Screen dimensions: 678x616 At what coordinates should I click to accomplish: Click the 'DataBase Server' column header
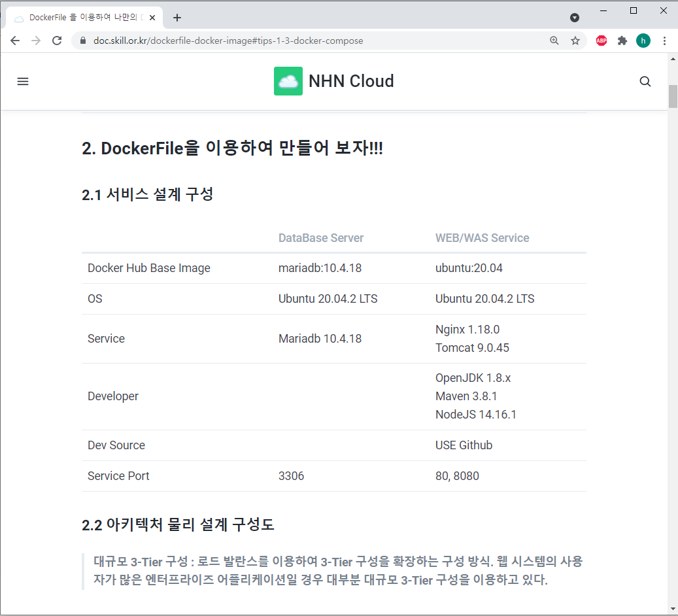(321, 238)
